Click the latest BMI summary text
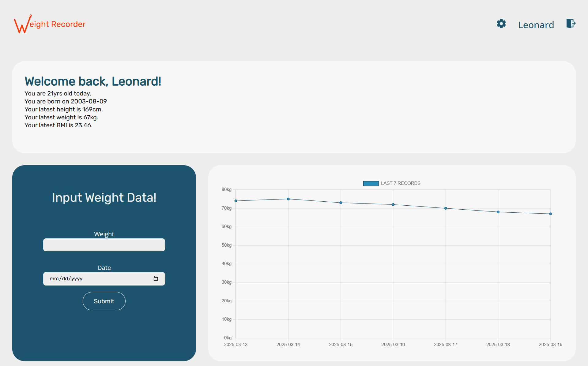The width and height of the screenshot is (588, 366). [58, 125]
